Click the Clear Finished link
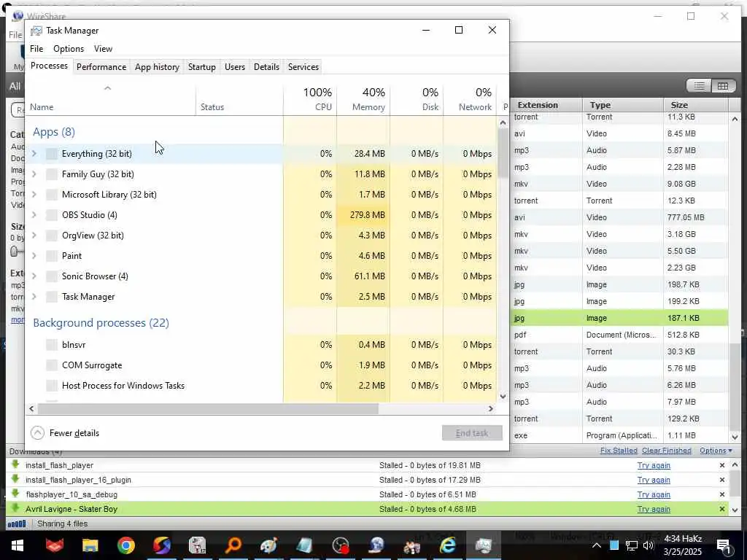Image resolution: width=747 pixels, height=560 pixels. [667, 451]
